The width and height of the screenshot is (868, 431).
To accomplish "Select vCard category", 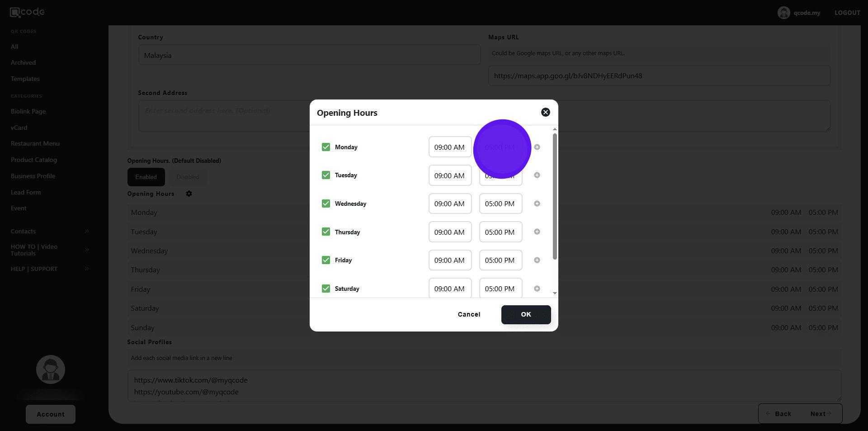I will (x=19, y=128).
